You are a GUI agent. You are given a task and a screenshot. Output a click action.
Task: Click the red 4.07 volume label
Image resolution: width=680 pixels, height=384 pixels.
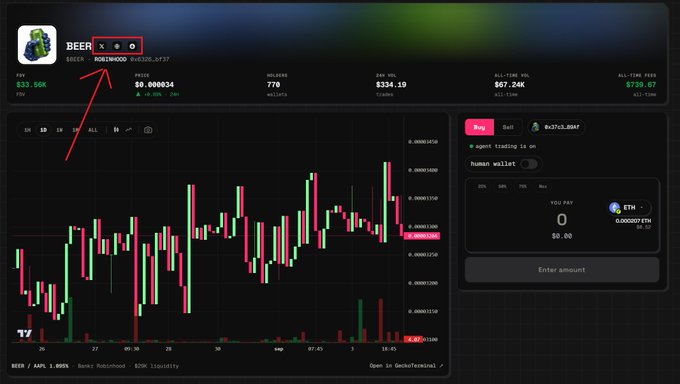(x=413, y=339)
